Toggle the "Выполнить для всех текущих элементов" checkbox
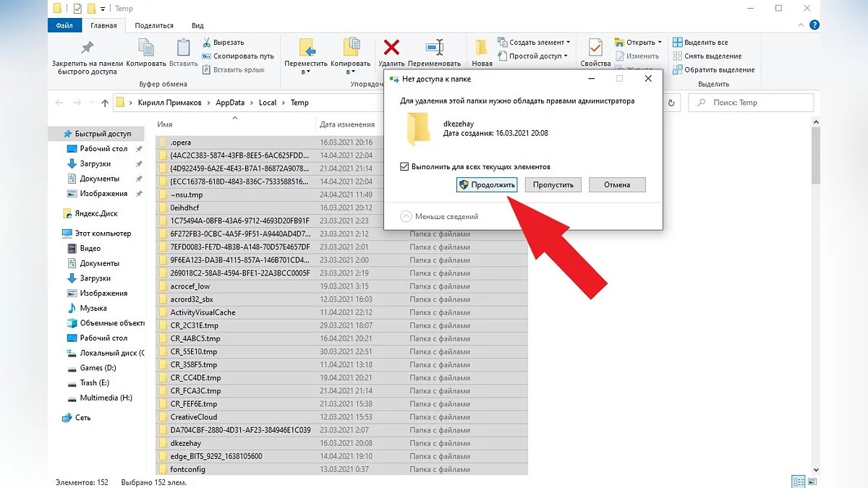The width and height of the screenshot is (868, 488). tap(405, 166)
